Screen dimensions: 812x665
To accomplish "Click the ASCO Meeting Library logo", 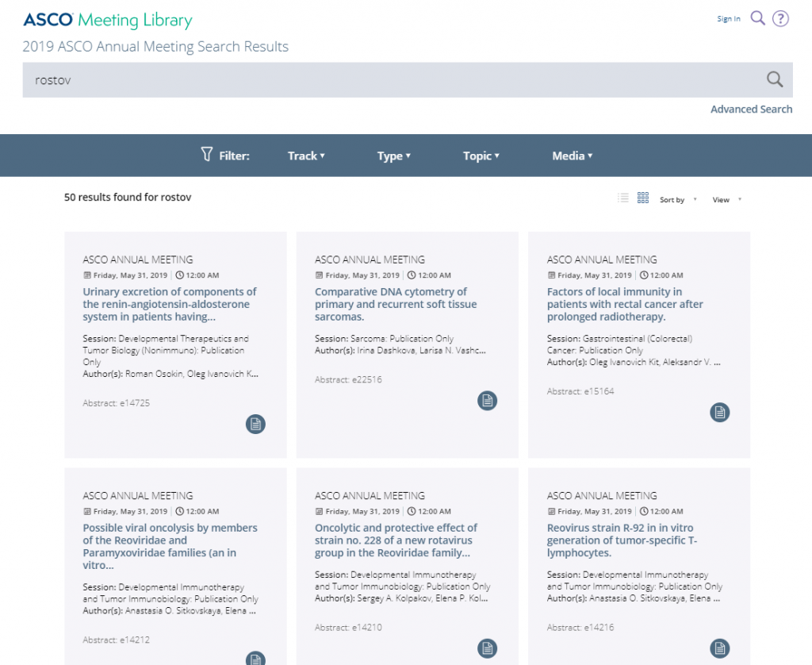I will [x=108, y=20].
